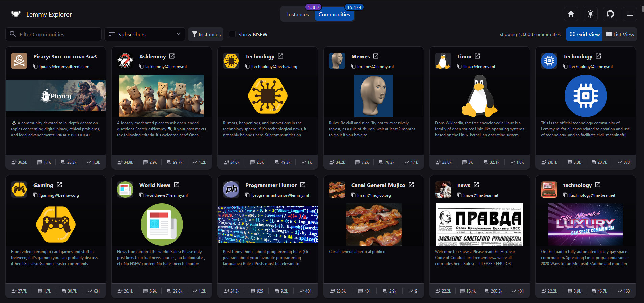Copy the !technology@hexbear.net address

click(565, 195)
